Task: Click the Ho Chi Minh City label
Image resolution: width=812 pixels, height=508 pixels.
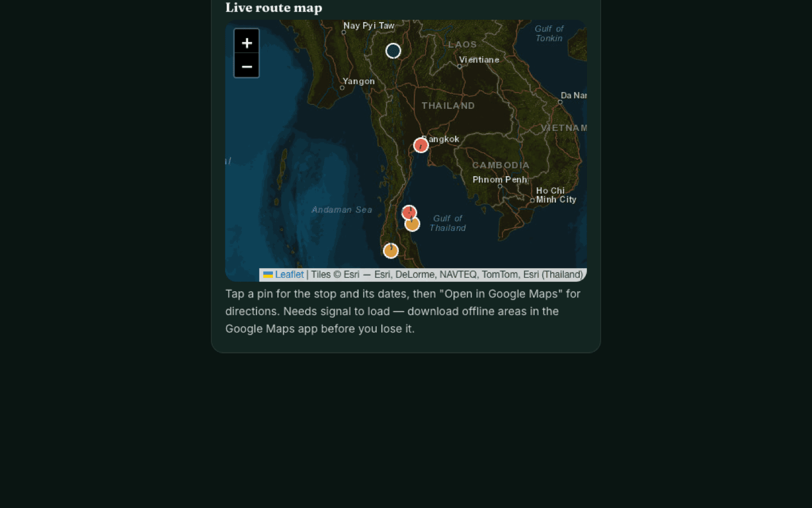Action: (x=556, y=195)
